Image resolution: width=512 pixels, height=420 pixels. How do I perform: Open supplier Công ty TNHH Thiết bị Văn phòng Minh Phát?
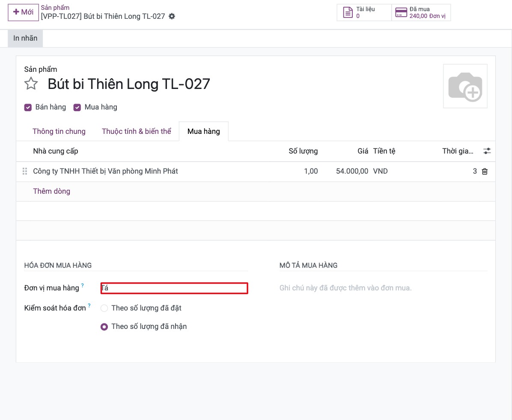pos(105,172)
